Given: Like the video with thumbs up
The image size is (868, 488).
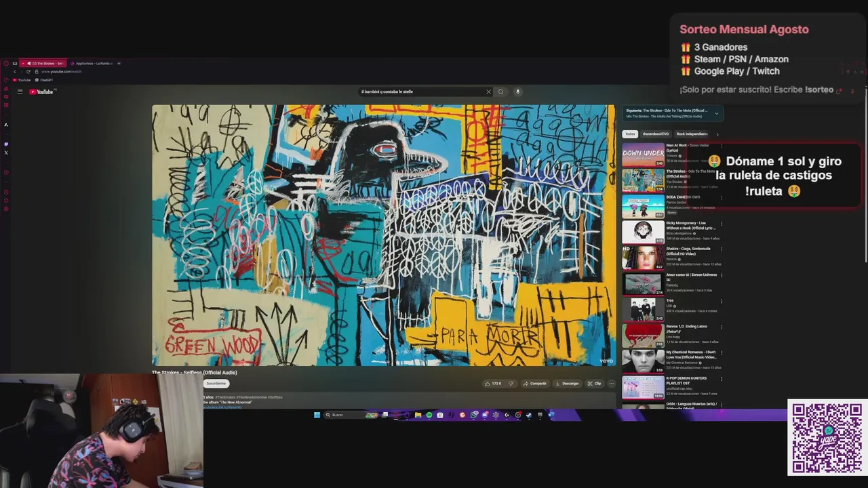Looking at the screenshot, I should click(x=493, y=384).
